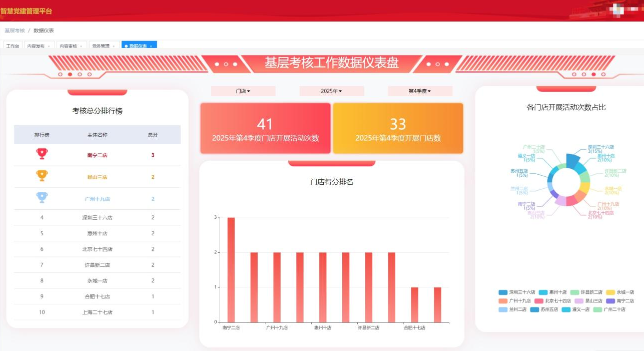Close the 内容审核 tab
Viewport: 644px width, 351px height.
pos(81,46)
